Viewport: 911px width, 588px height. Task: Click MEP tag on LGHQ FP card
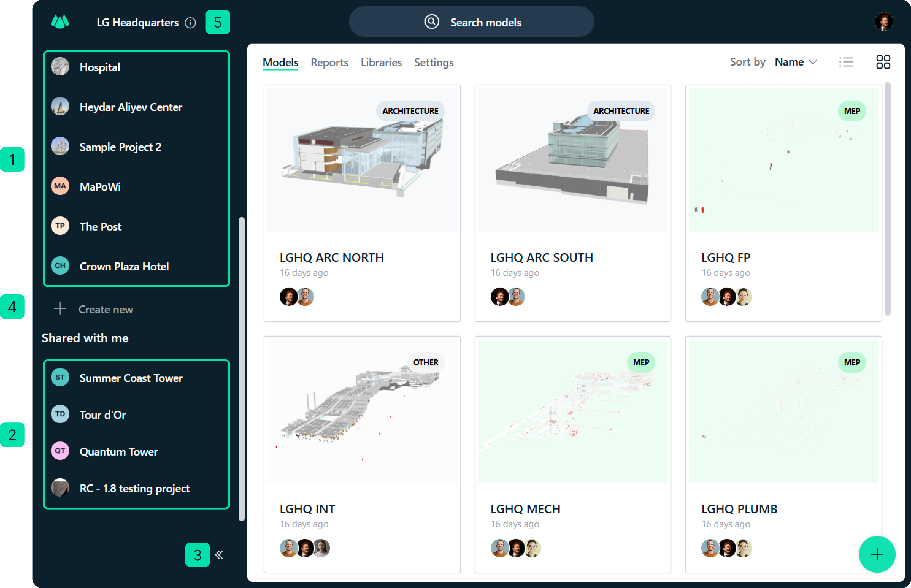click(x=852, y=111)
